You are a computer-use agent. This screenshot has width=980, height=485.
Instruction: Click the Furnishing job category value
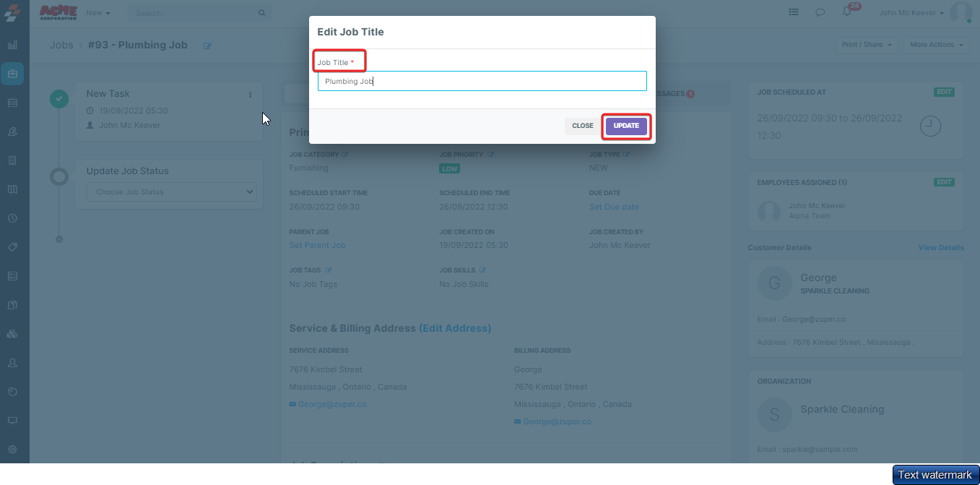(308, 168)
